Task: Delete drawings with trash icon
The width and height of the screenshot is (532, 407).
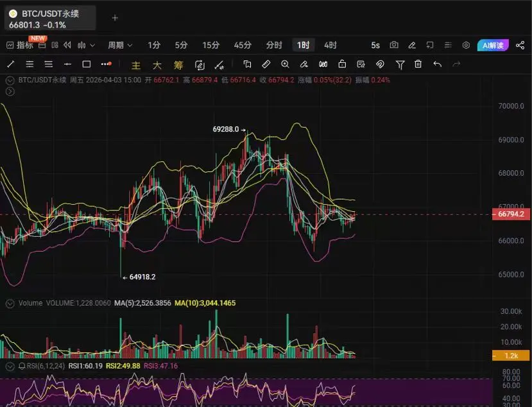Action: pyautogui.click(x=418, y=64)
